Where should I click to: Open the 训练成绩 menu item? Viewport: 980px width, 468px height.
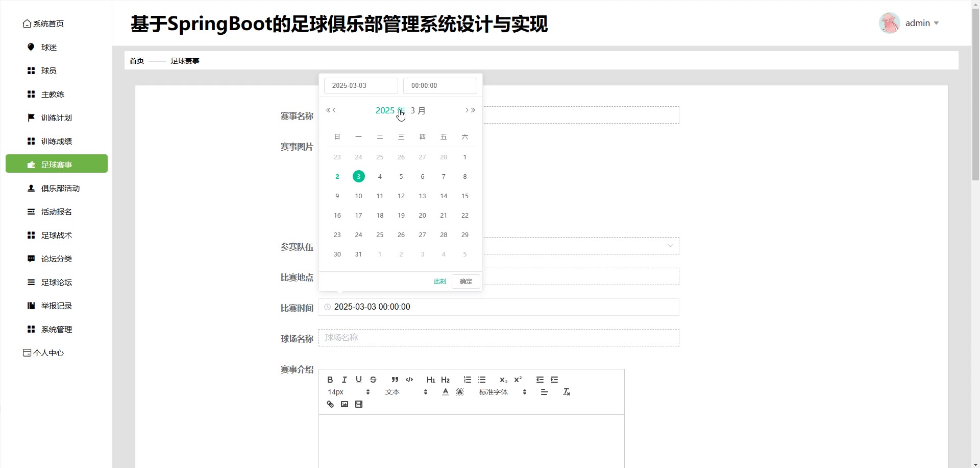(x=57, y=142)
